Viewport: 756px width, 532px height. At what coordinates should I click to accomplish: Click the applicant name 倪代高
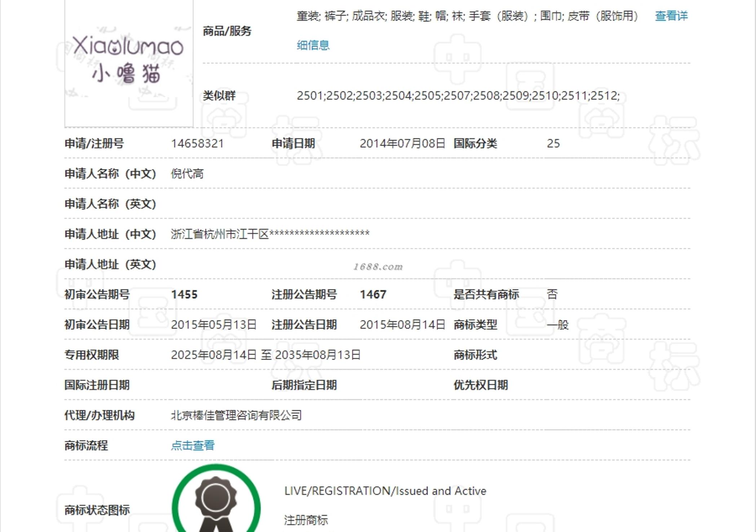[x=187, y=174]
